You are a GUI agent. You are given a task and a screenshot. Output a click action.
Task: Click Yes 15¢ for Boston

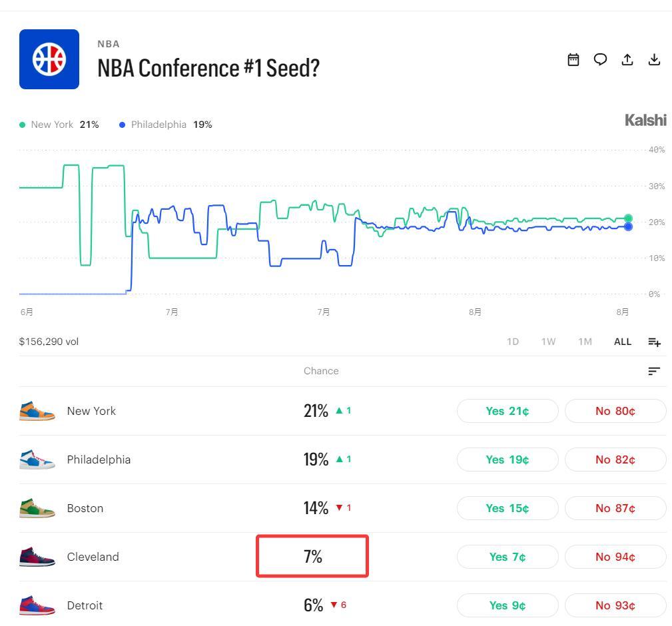point(507,508)
